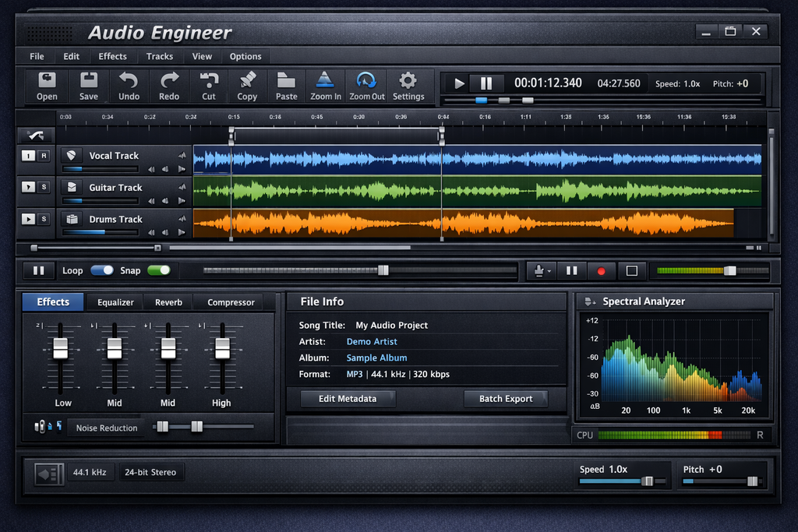Open the Effects menu

coord(112,56)
